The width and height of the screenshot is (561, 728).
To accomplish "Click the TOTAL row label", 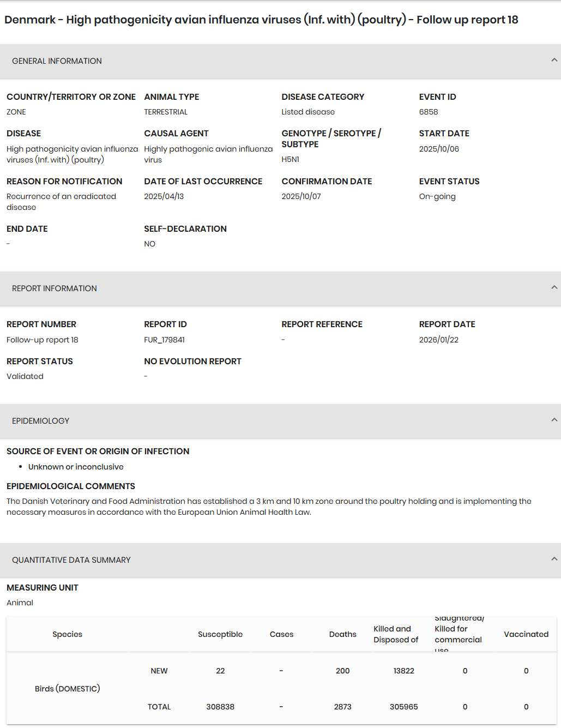I will (159, 707).
